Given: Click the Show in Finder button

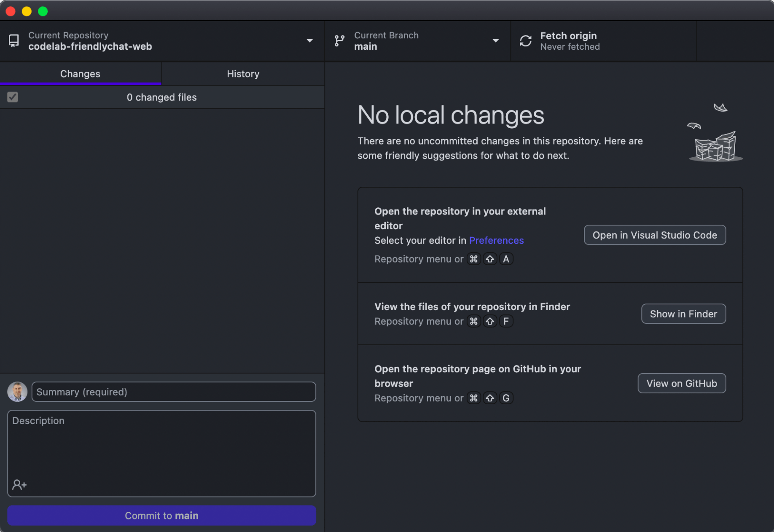Looking at the screenshot, I should click(x=683, y=314).
